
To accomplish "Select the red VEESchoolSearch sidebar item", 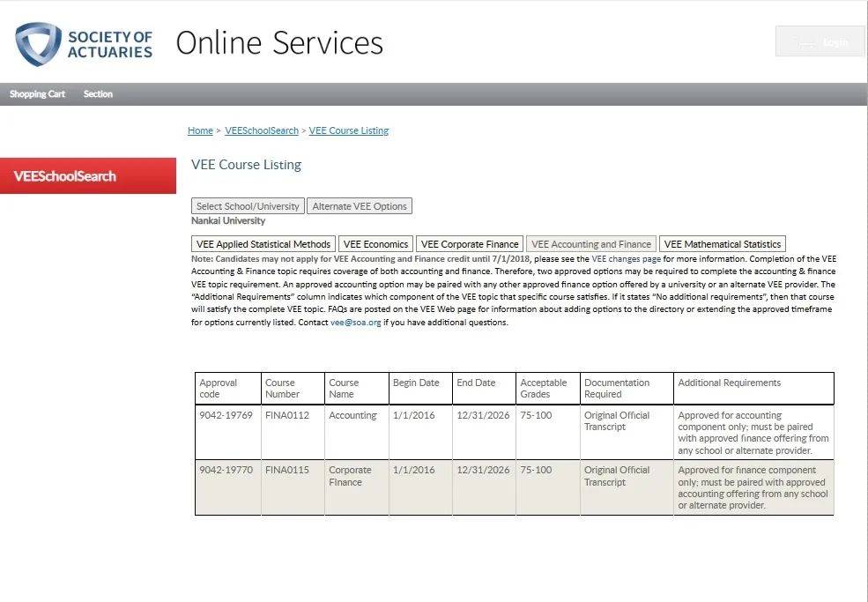I will coord(88,176).
